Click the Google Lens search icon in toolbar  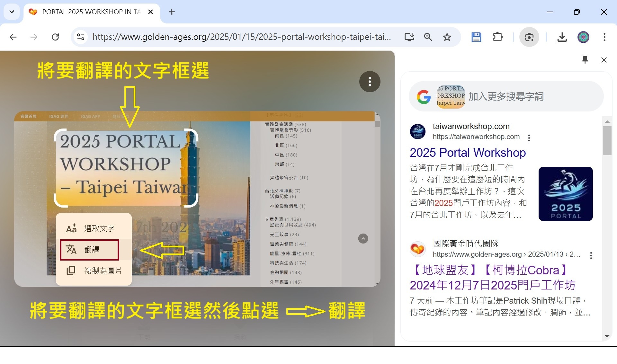pyautogui.click(x=529, y=37)
